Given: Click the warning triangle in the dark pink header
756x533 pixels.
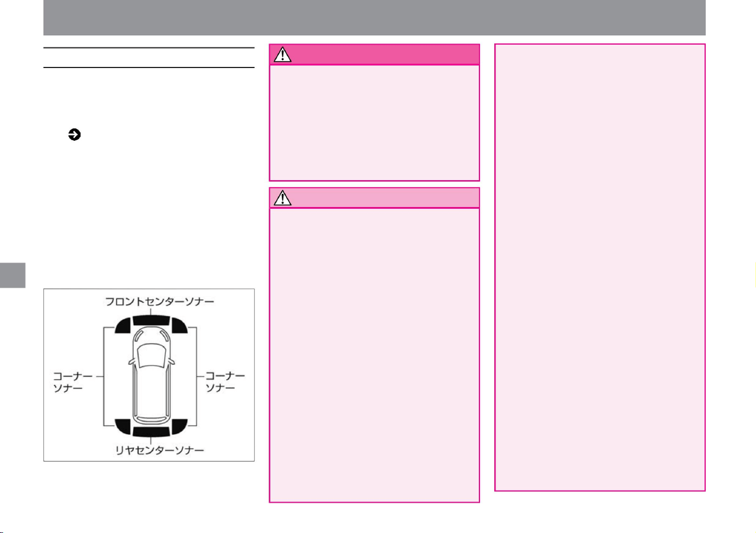Looking at the screenshot, I should 282,54.
